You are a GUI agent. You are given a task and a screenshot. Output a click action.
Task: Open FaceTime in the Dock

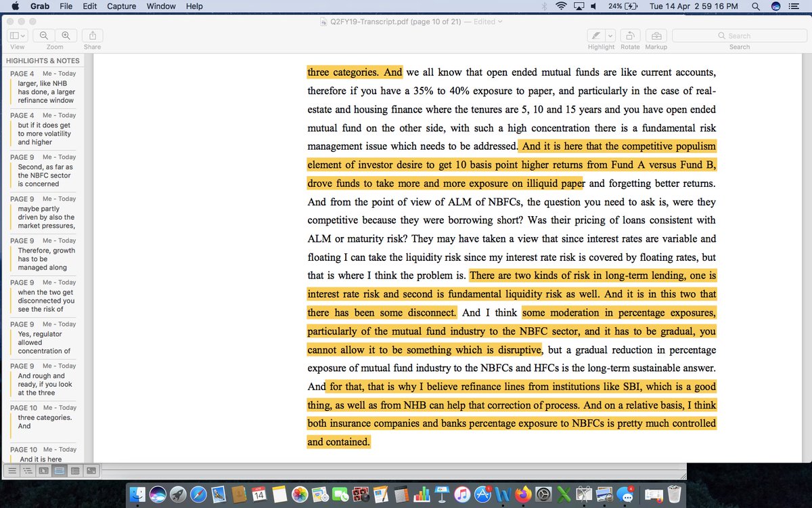pyautogui.click(x=339, y=494)
